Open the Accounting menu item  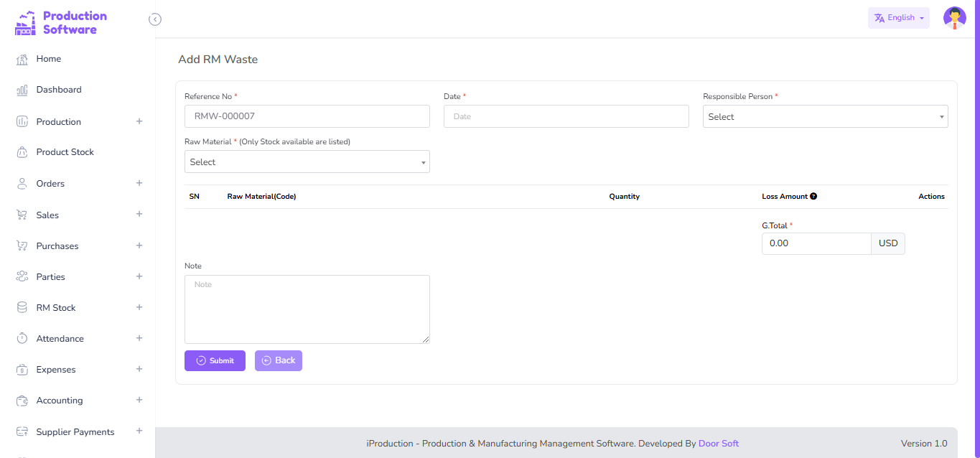point(60,401)
